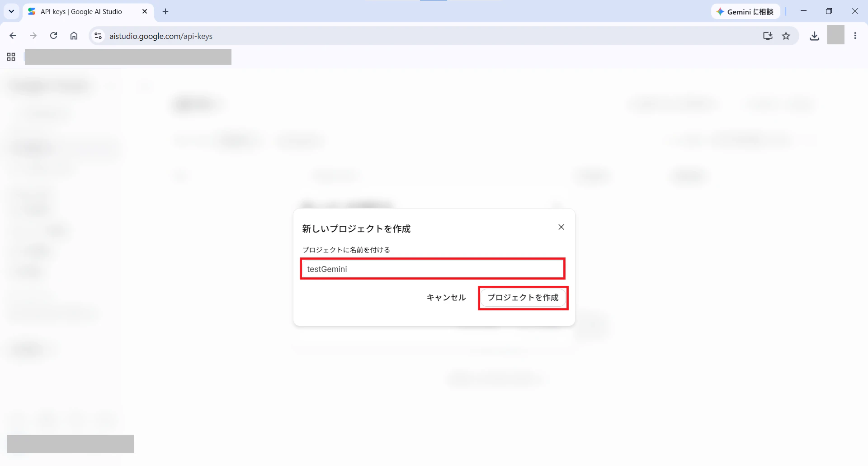Open the apps grid icon in bookmarks bar
This screenshot has width=868, height=466.
11,57
